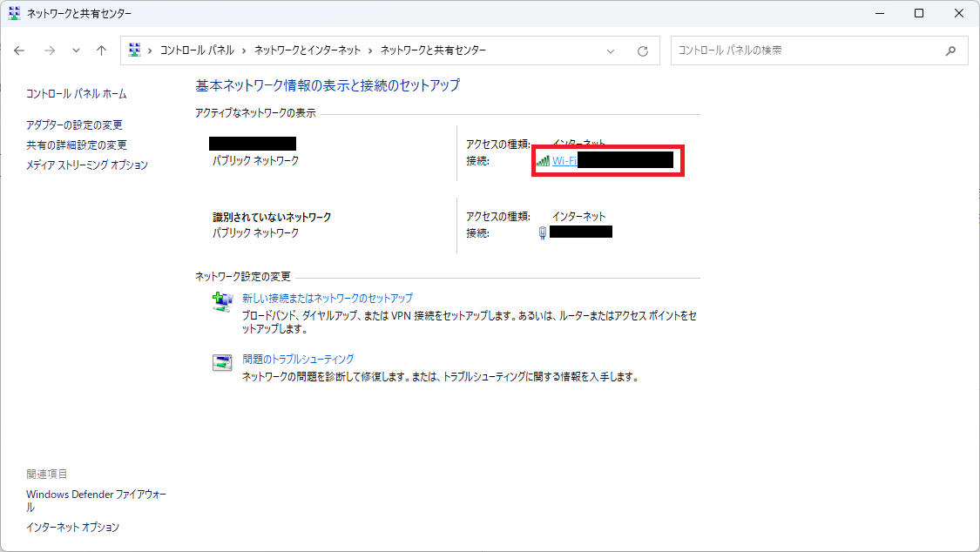This screenshot has height=552, width=980.
Task: Click the troubleshooting icon
Action: point(222,362)
